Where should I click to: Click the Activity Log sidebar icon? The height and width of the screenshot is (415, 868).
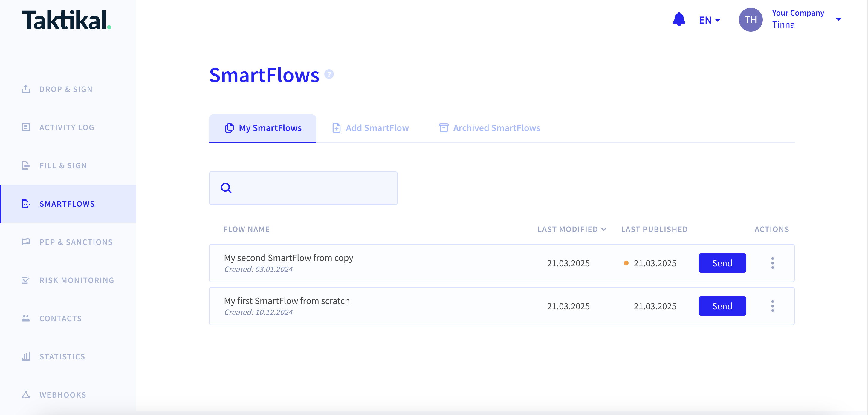tap(26, 127)
